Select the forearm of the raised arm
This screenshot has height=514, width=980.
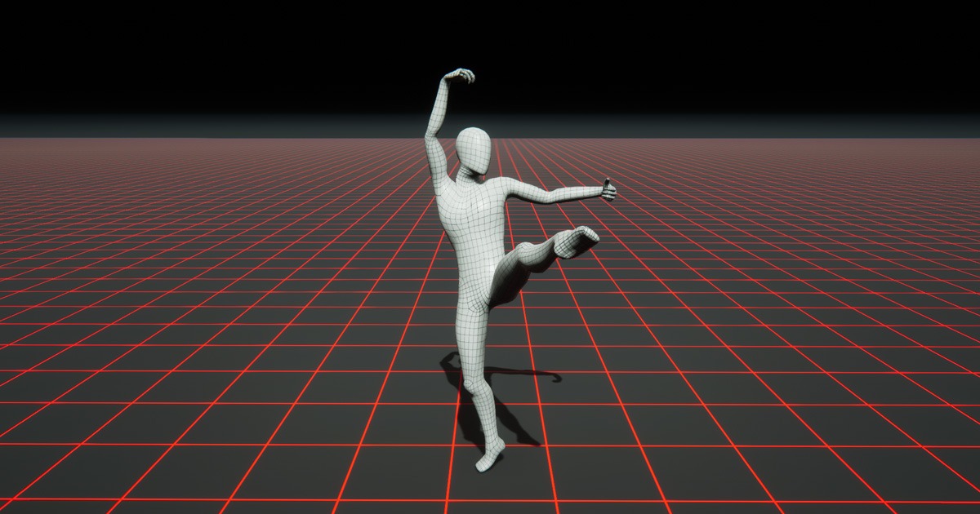coord(439,104)
